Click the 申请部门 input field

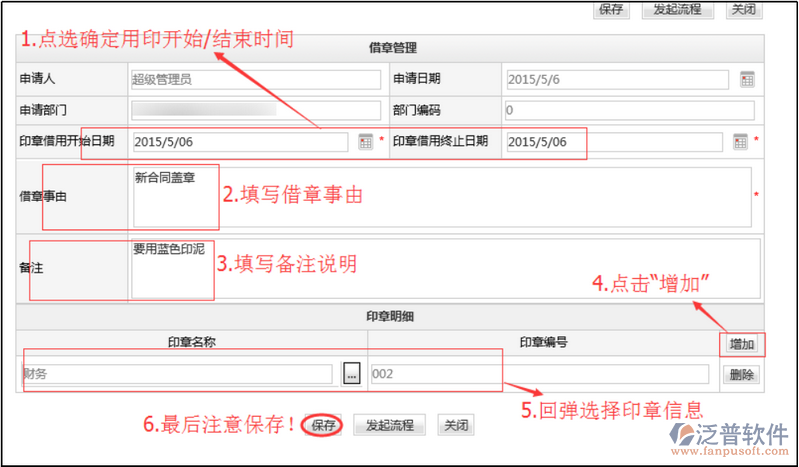255,110
